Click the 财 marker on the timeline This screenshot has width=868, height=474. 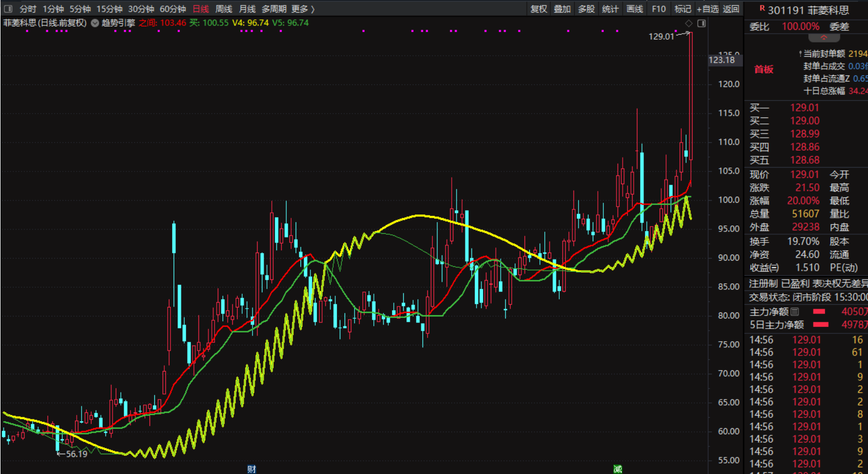(251, 469)
